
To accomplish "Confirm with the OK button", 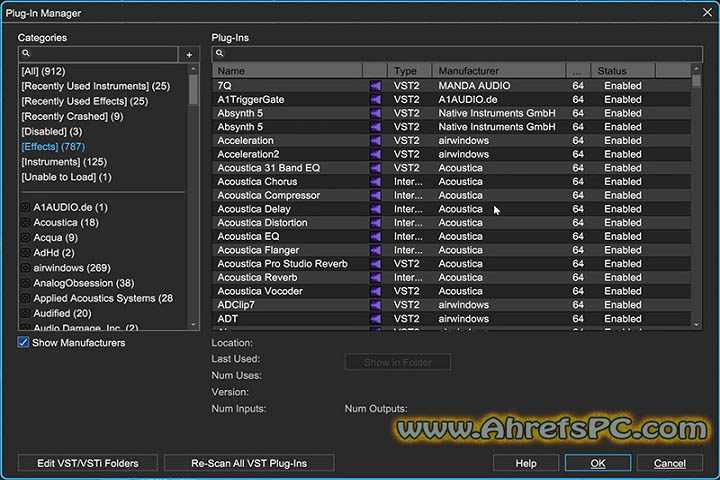I will tap(598, 463).
